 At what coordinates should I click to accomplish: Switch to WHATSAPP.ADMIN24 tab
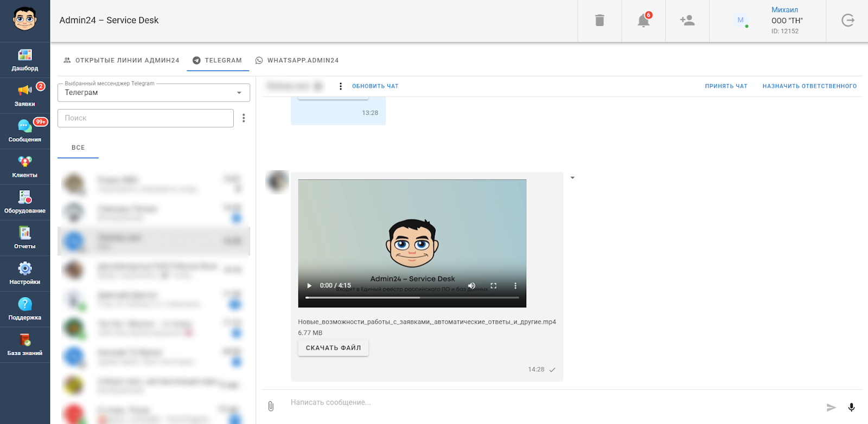(297, 60)
